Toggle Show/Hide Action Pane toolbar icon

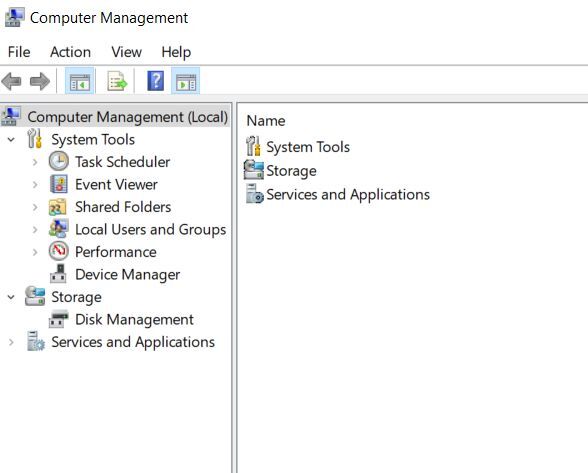(x=186, y=81)
